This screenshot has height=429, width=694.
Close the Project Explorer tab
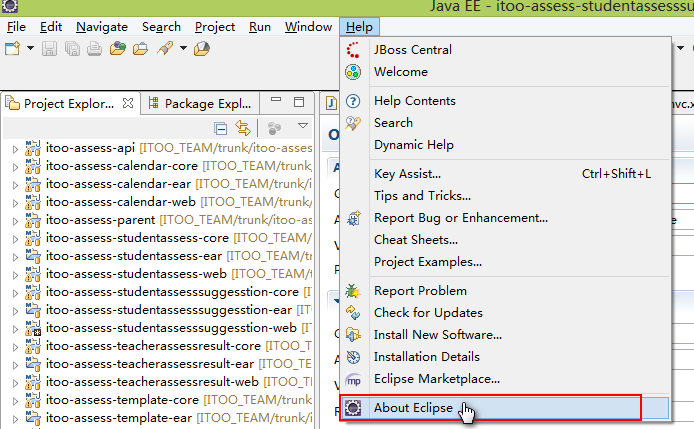coord(128,103)
